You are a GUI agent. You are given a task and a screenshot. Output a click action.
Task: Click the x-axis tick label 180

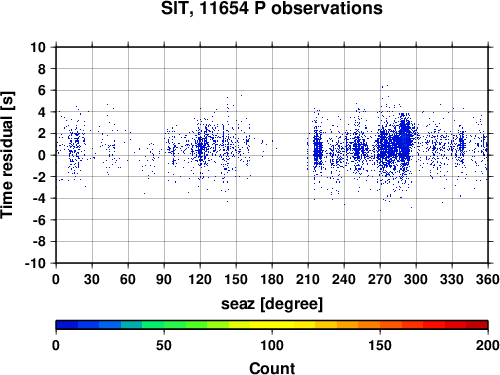[272, 279]
